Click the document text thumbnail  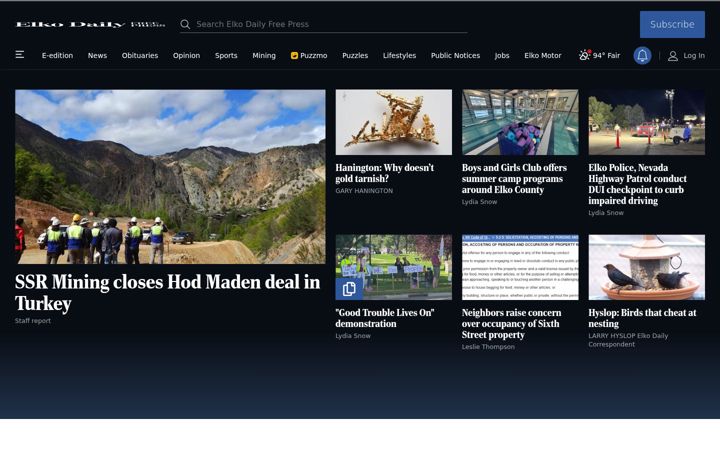pos(520,267)
